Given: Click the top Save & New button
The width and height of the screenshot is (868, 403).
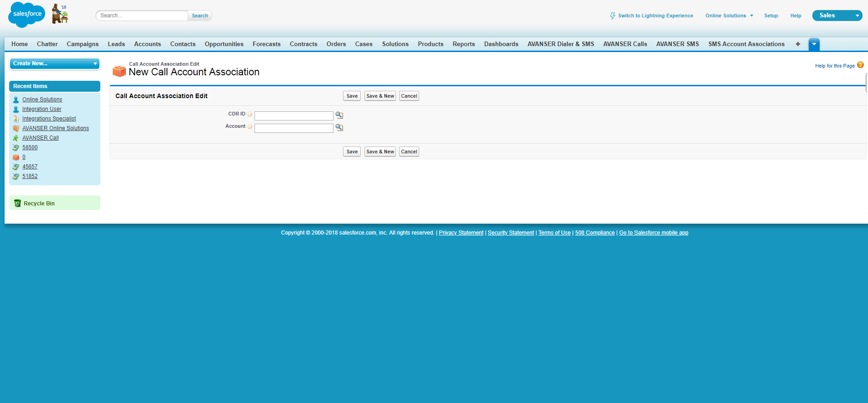Looking at the screenshot, I should [380, 96].
